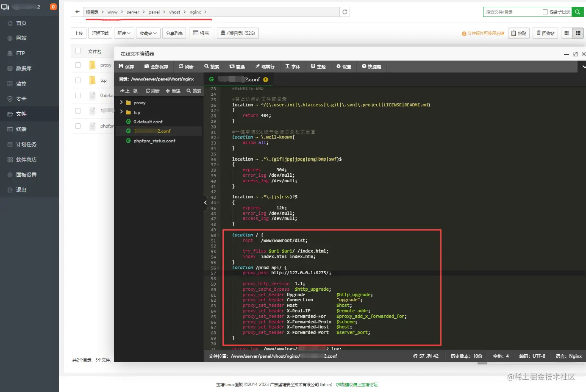This screenshot has width=586, height=392.
Task: Open 首页 home in left sidebar
Action: coord(29,23)
